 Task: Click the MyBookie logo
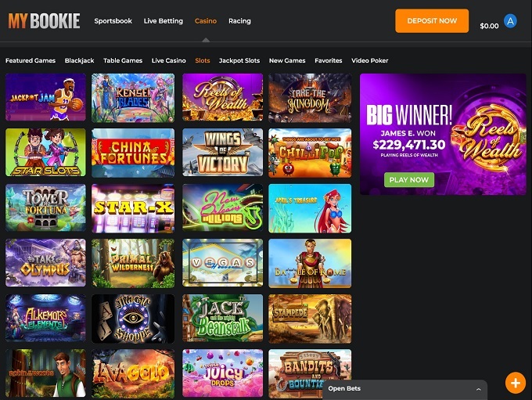click(44, 21)
